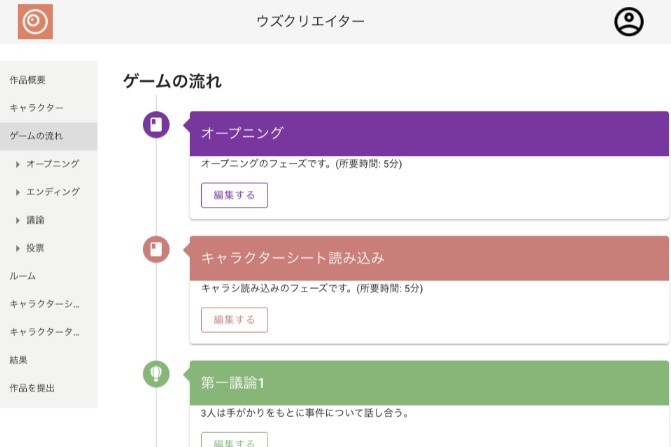Viewport: 671px width, 447px height.
Task: Expand the エンディング sidebar arrow
Action: tap(18, 191)
